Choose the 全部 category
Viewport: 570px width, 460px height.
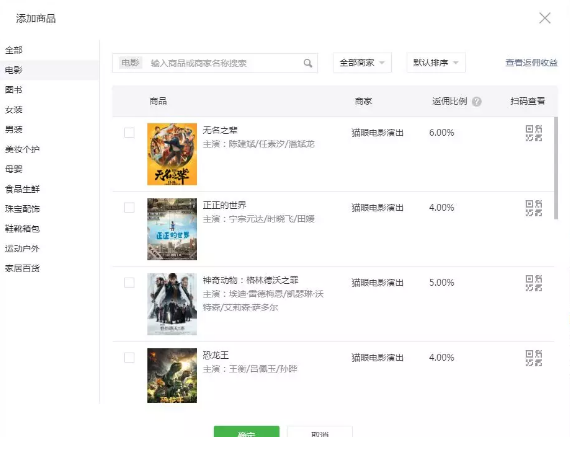[x=14, y=50]
